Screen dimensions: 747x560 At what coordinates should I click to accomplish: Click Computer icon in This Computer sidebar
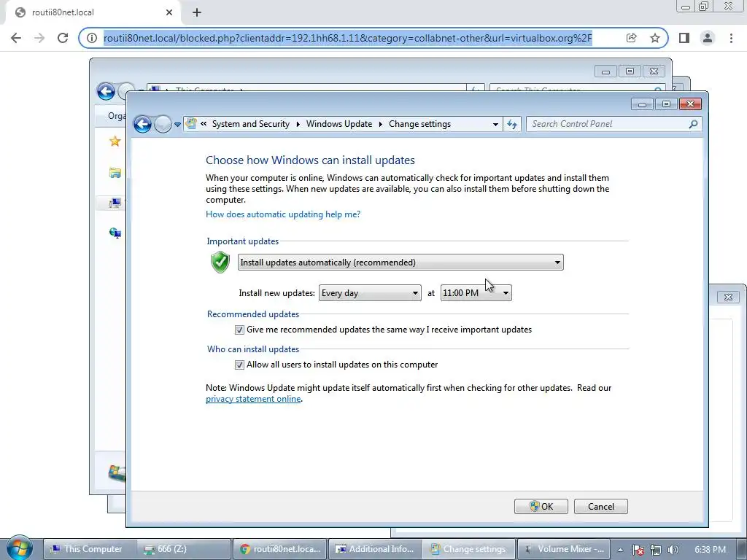click(115, 203)
